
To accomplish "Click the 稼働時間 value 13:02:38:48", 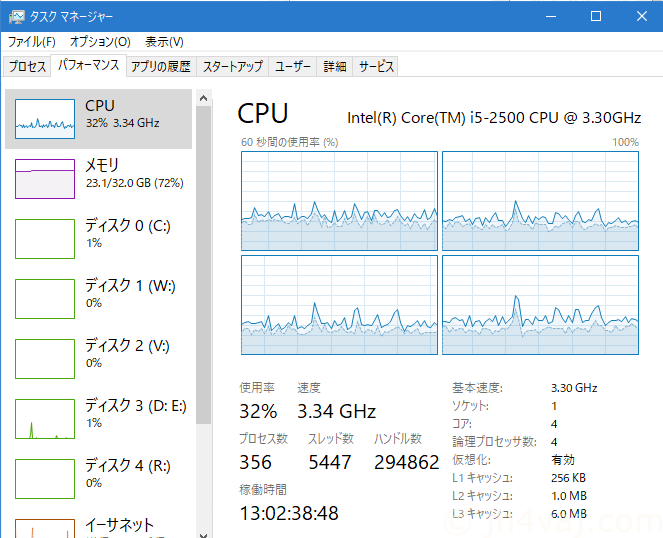I will coord(289,513).
